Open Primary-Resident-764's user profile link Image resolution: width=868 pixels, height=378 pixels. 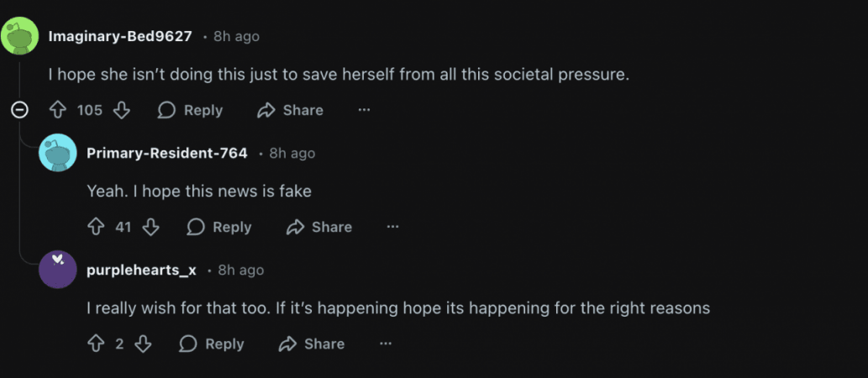167,153
